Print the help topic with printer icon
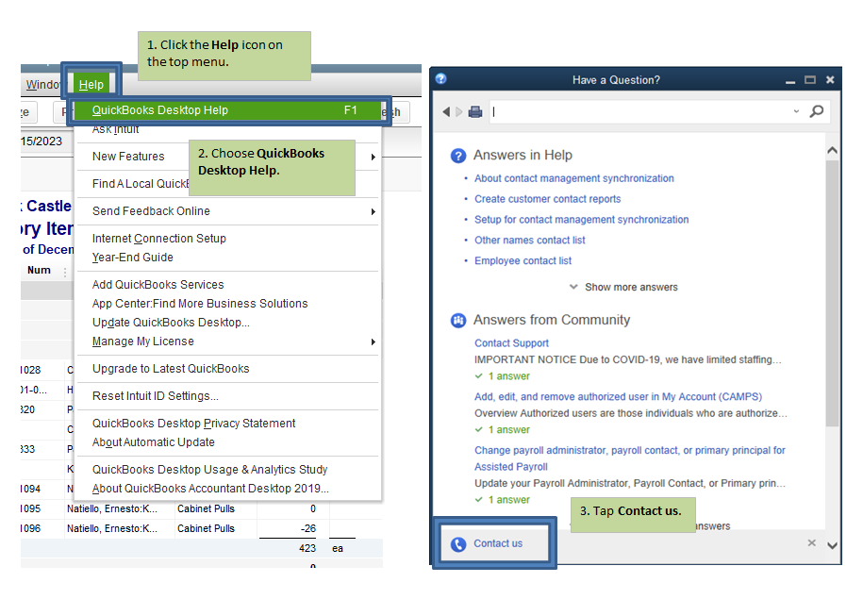Viewport: 863px width, 616px height. (x=475, y=111)
